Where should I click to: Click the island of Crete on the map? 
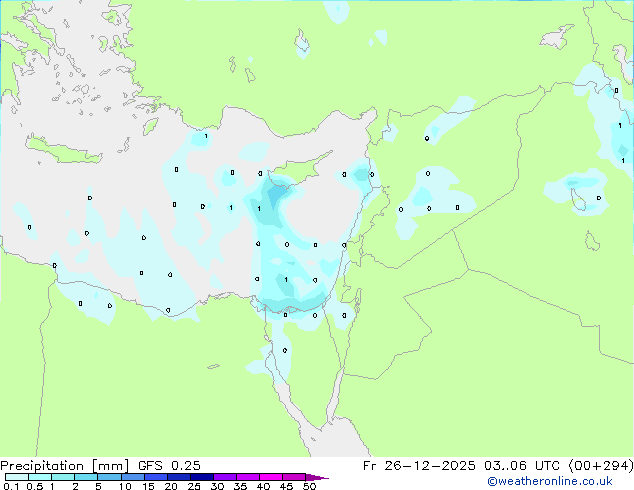[64, 150]
